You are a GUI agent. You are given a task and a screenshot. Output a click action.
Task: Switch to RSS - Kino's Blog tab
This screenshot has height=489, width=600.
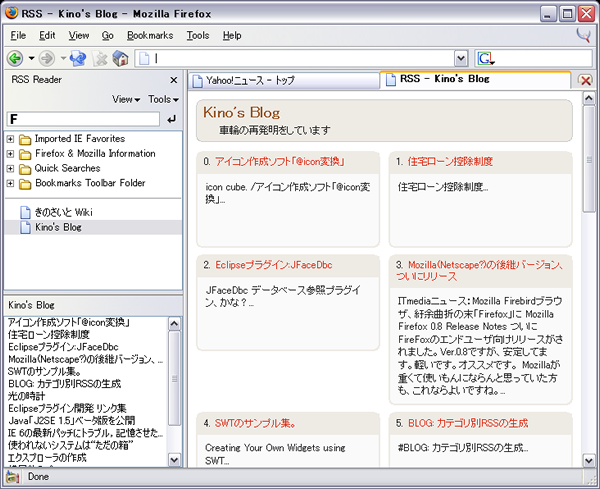[475, 80]
